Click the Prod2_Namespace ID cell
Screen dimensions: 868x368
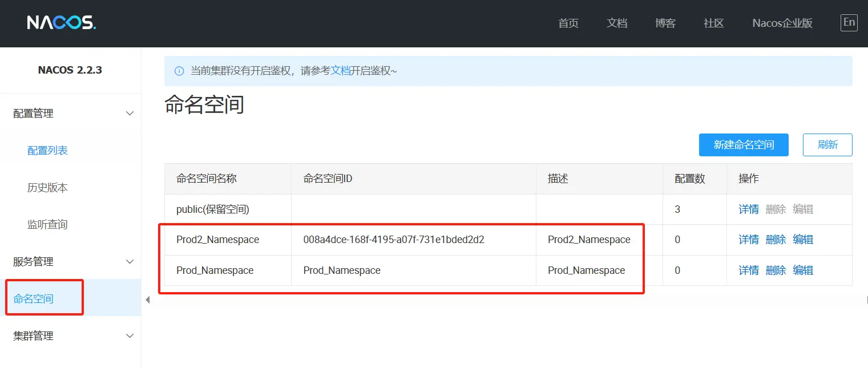394,240
